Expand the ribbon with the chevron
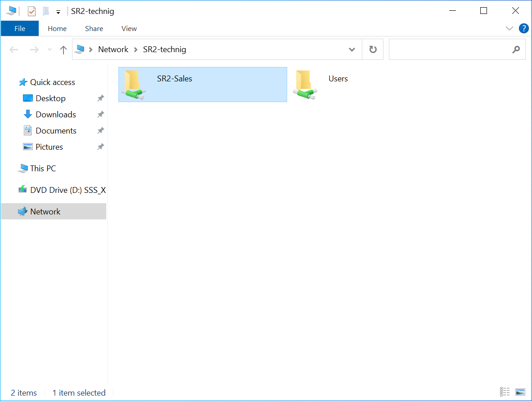The height and width of the screenshot is (401, 532). [509, 28]
